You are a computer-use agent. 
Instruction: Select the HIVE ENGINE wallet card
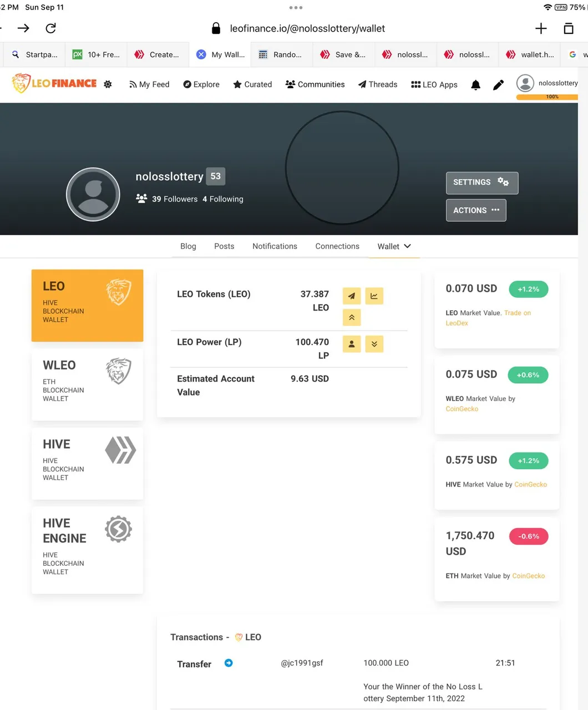(87, 550)
